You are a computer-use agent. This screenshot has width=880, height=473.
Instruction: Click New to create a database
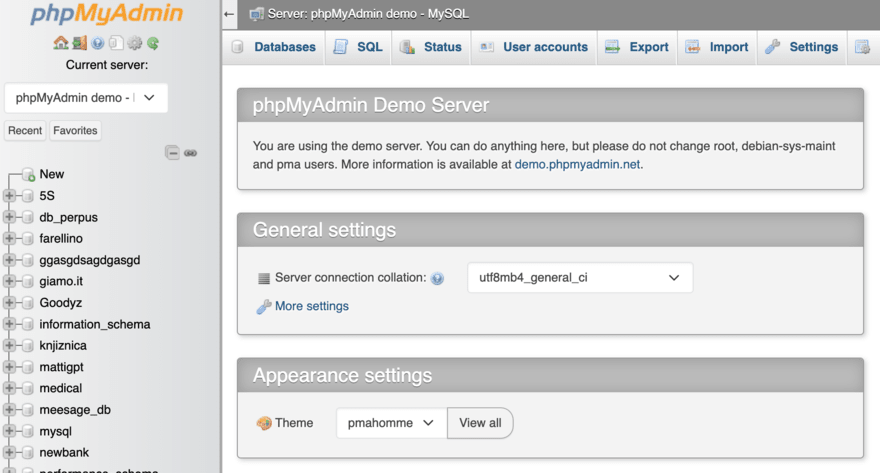(52, 174)
